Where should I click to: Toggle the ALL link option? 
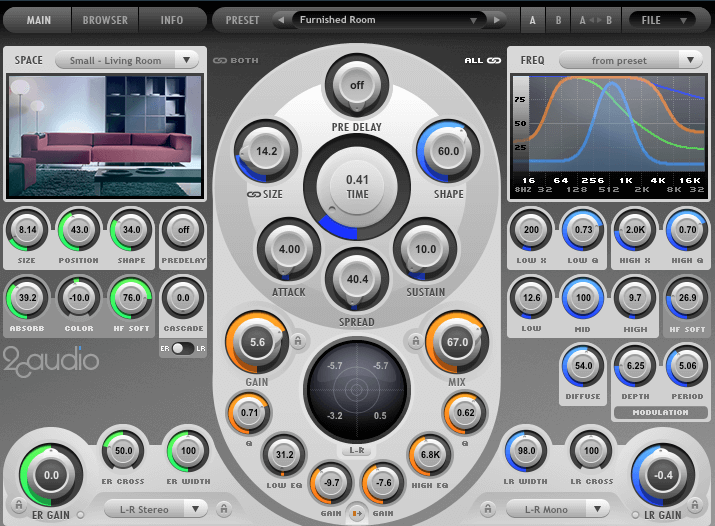(x=483, y=60)
